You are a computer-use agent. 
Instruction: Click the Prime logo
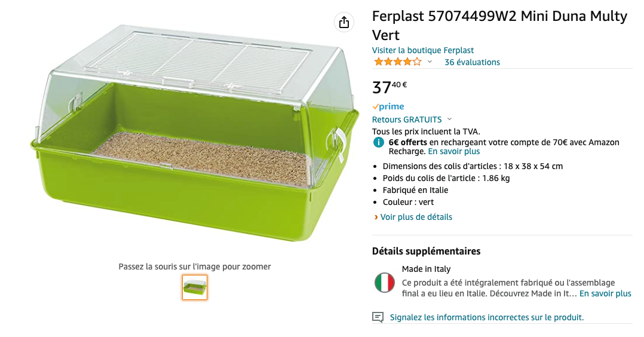pos(388,106)
